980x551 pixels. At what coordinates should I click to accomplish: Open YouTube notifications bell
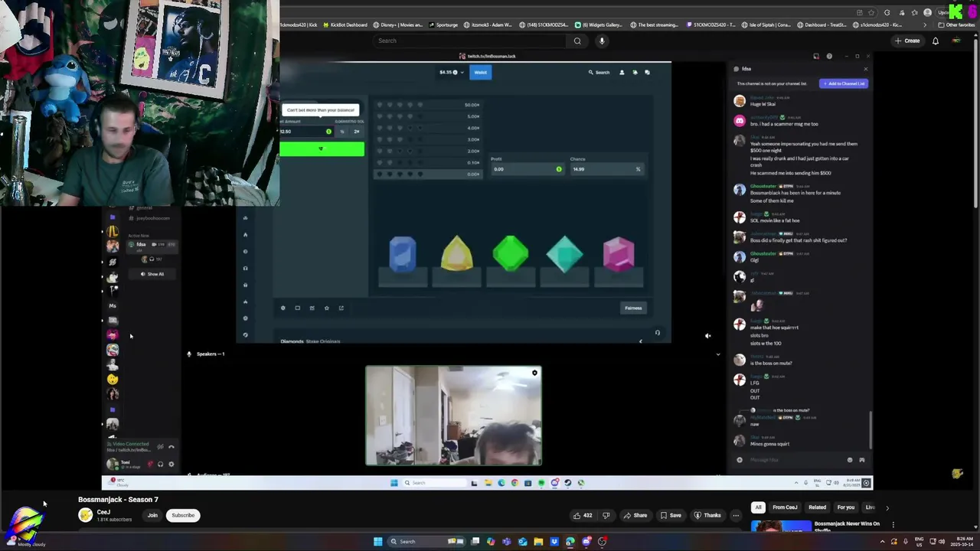pos(936,41)
